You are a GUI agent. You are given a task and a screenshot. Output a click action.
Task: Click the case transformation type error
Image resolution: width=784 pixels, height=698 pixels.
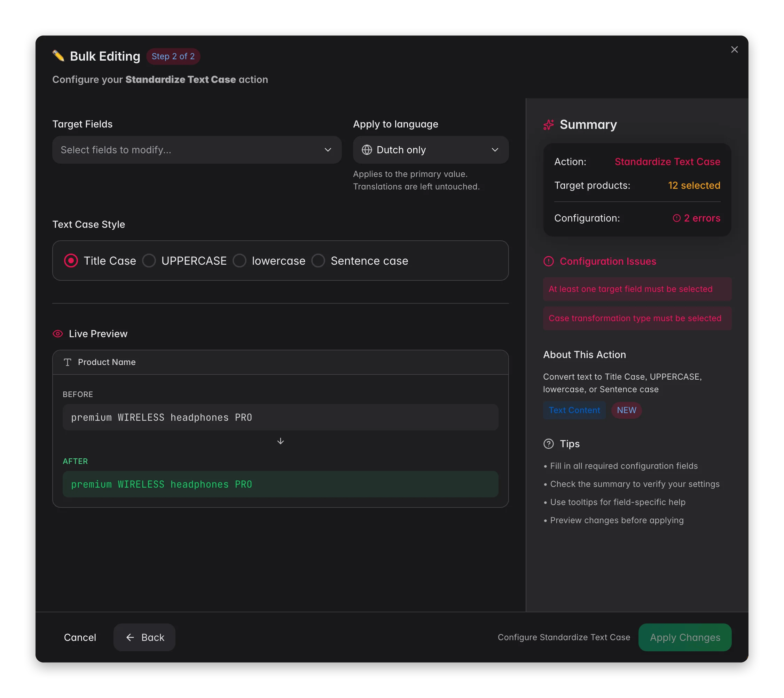pos(637,318)
